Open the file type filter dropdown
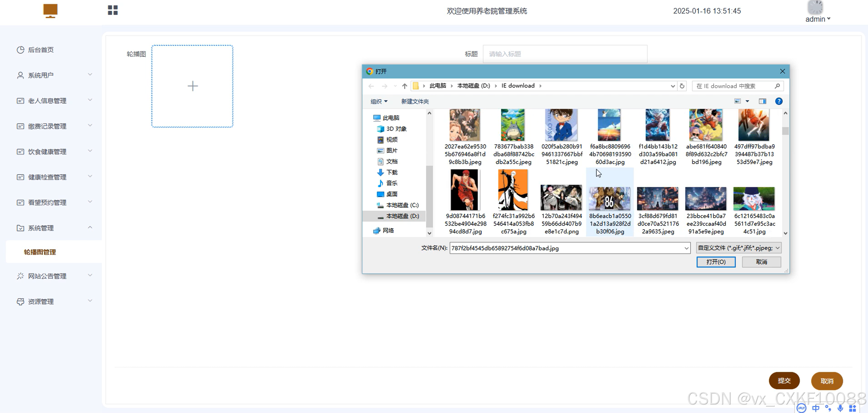The image size is (868, 413). 738,248
